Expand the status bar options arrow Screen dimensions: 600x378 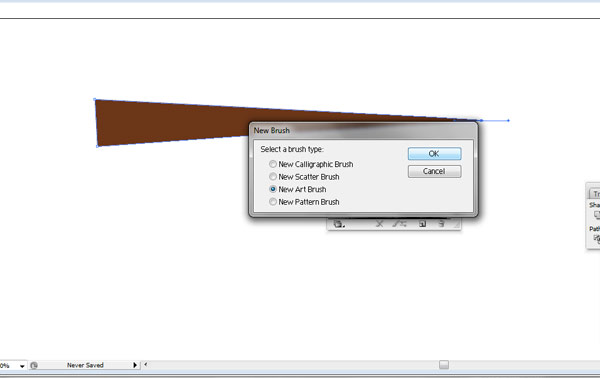tap(135, 365)
